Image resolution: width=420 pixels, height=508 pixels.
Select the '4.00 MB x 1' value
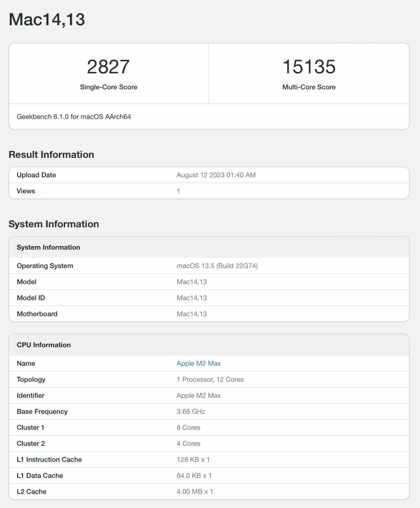point(195,491)
